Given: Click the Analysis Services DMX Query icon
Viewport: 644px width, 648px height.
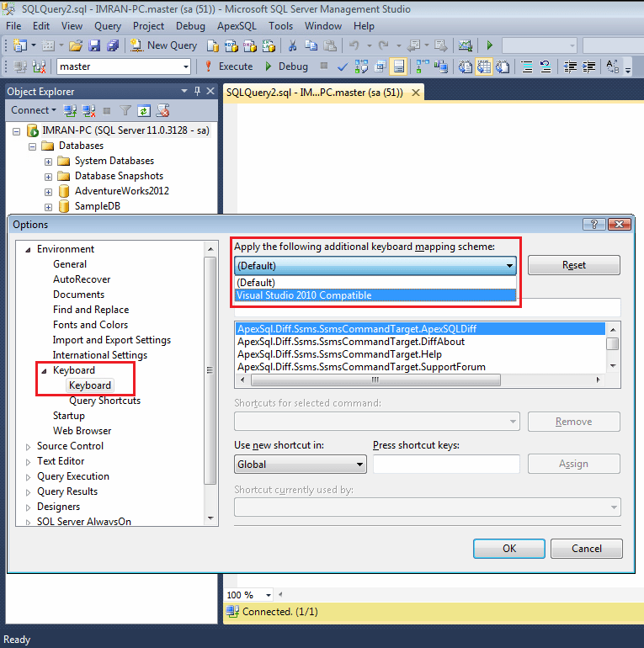Looking at the screenshot, I should click(x=250, y=45).
